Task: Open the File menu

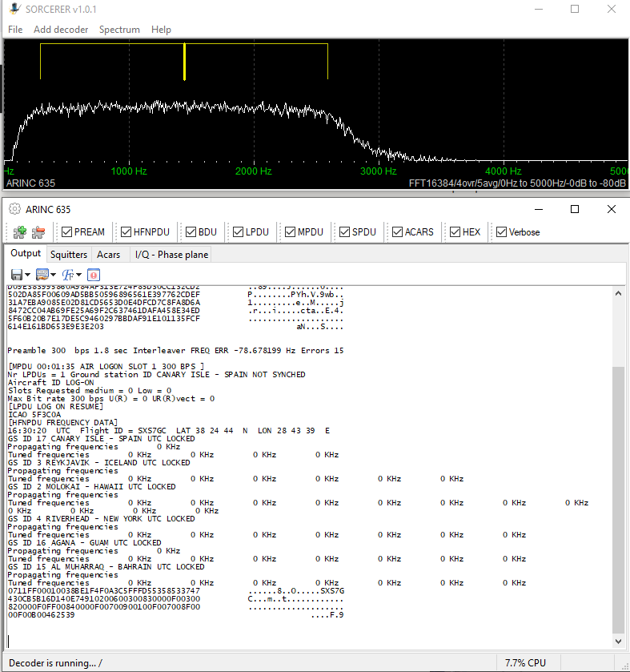Action: pyautogui.click(x=15, y=30)
